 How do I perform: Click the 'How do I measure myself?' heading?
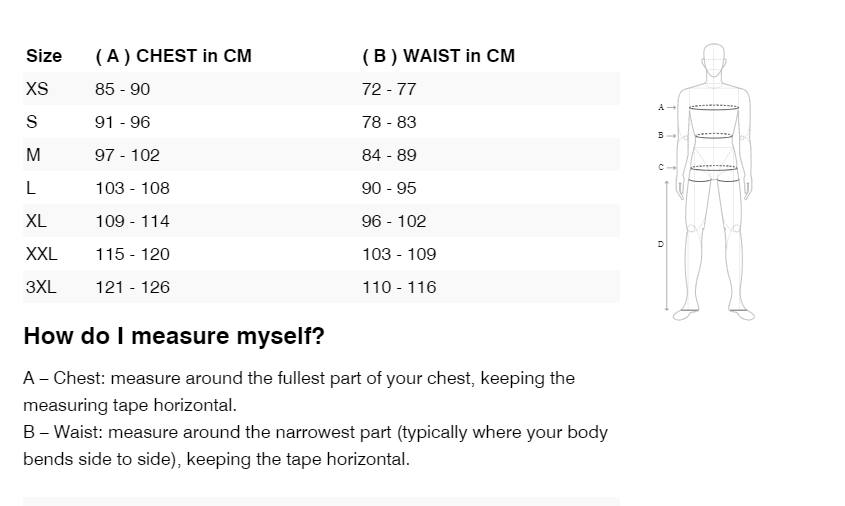point(174,336)
